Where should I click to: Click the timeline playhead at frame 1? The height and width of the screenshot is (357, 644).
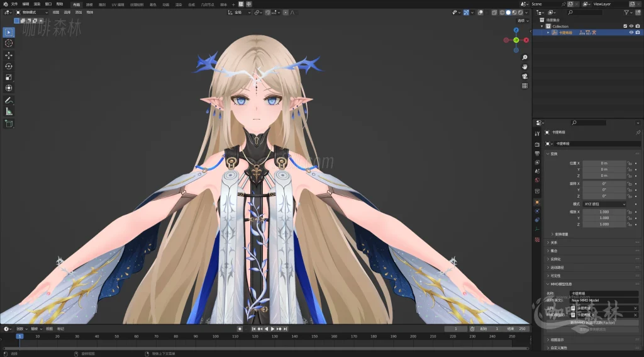point(19,336)
